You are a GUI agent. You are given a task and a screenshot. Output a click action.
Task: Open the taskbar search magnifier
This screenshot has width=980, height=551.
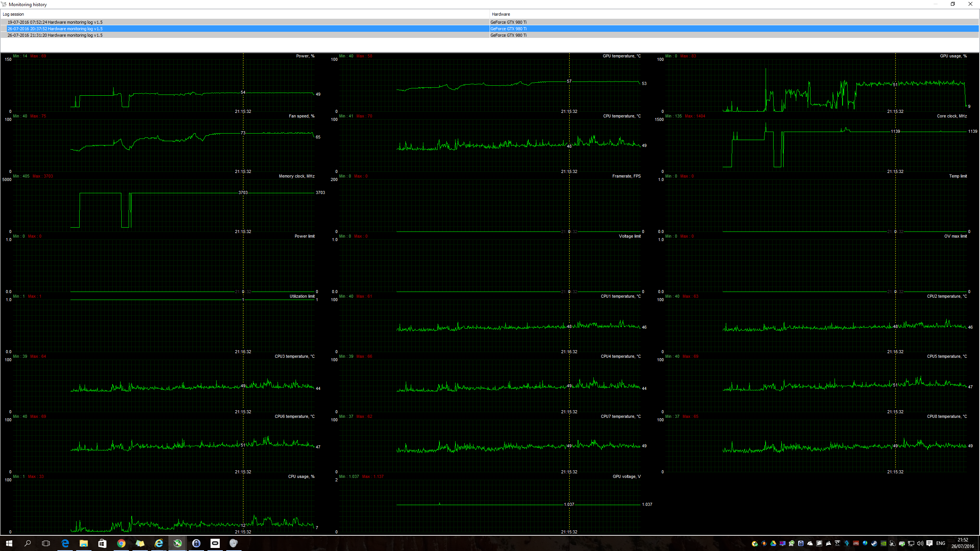point(28,543)
